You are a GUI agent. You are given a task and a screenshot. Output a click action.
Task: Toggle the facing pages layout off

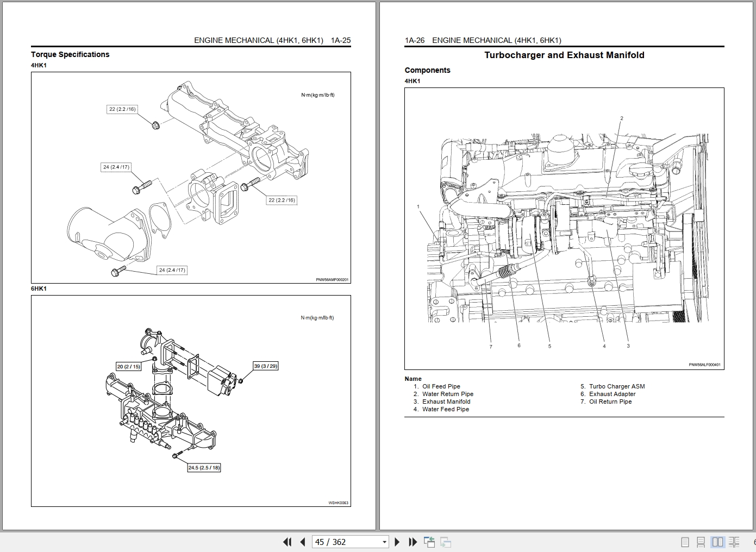click(x=718, y=542)
